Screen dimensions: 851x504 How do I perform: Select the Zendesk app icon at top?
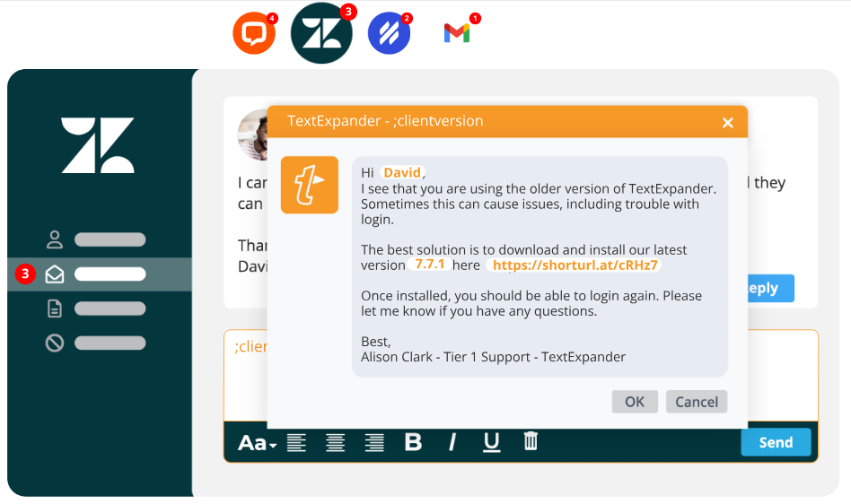(x=321, y=33)
